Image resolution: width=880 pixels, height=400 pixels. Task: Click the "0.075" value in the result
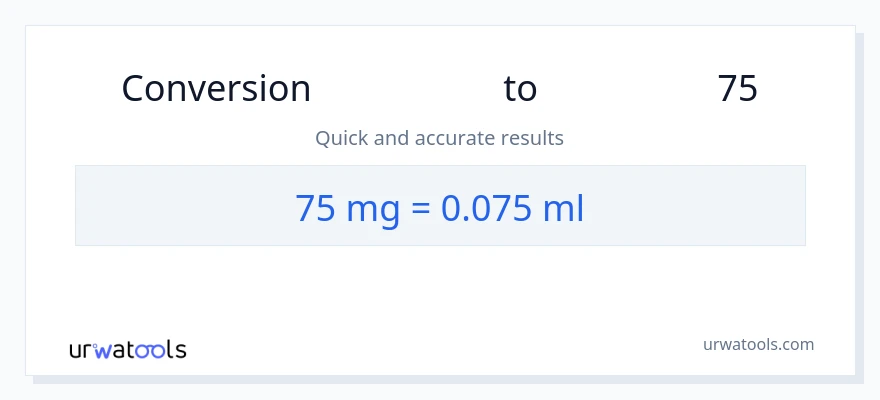coord(486,207)
